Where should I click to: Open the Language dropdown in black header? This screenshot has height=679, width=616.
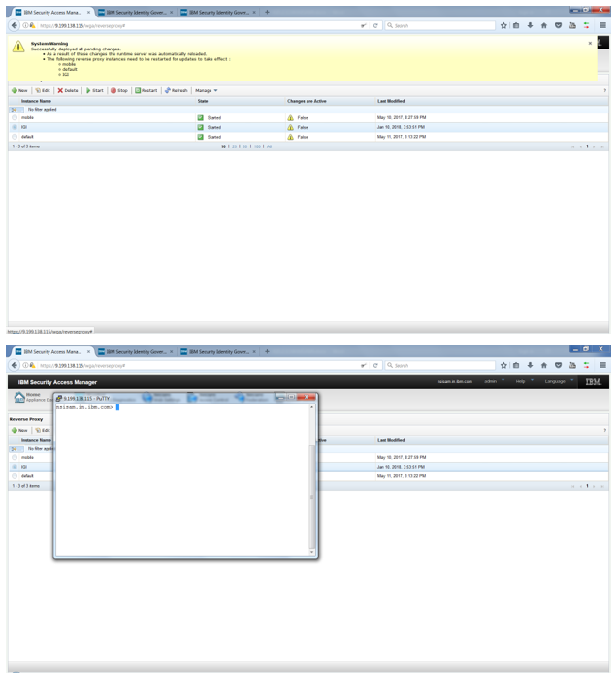coord(559,381)
